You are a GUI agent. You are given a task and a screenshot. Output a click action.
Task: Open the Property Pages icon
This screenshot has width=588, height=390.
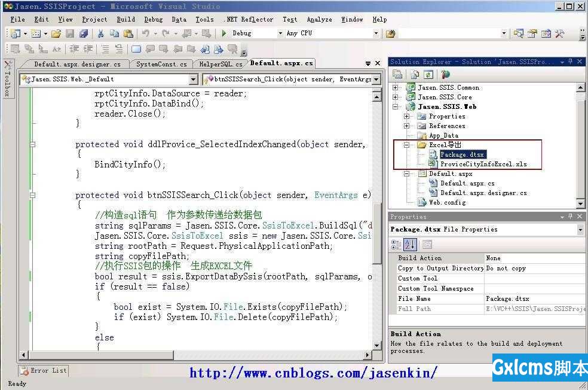coord(427,245)
